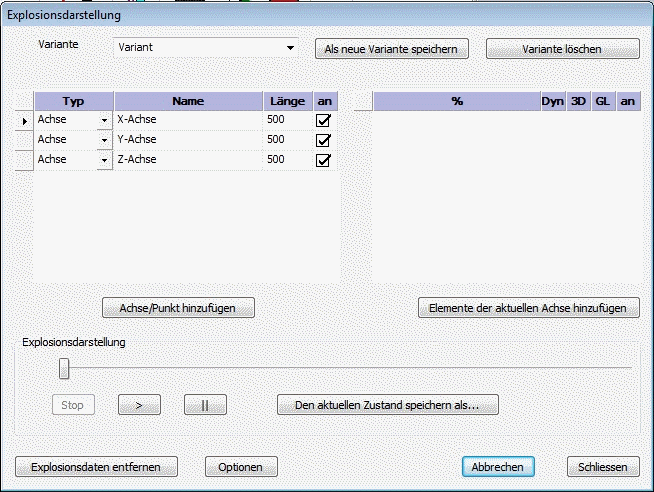The width and height of the screenshot is (654, 492).
Task: Click Variante löschen button
Action: click(x=563, y=49)
